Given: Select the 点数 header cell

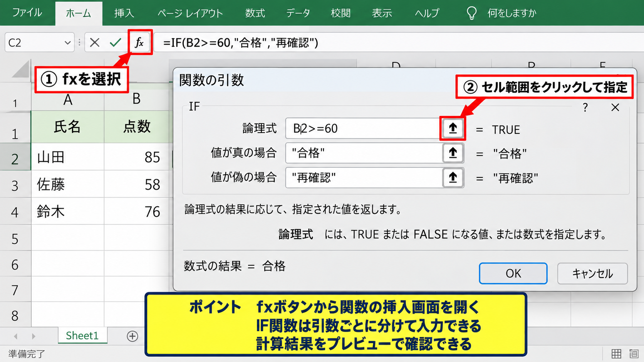Looking at the screenshot, I should [x=137, y=127].
